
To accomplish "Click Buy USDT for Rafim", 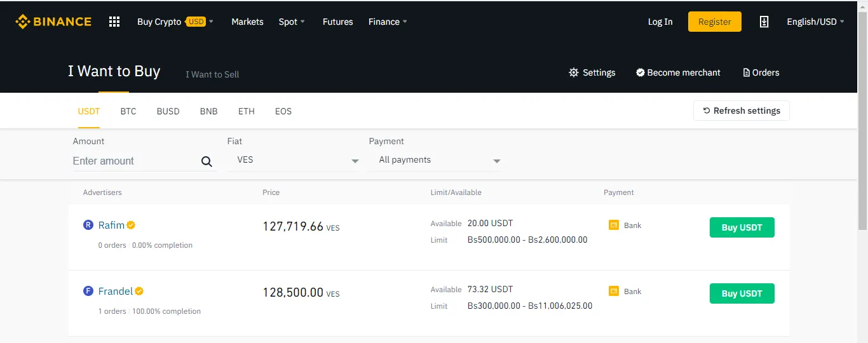I will click(x=742, y=227).
